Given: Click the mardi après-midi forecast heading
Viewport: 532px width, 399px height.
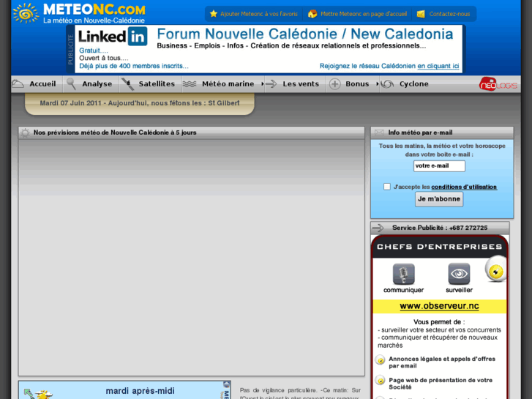Looking at the screenshot, I should pyautogui.click(x=140, y=391).
